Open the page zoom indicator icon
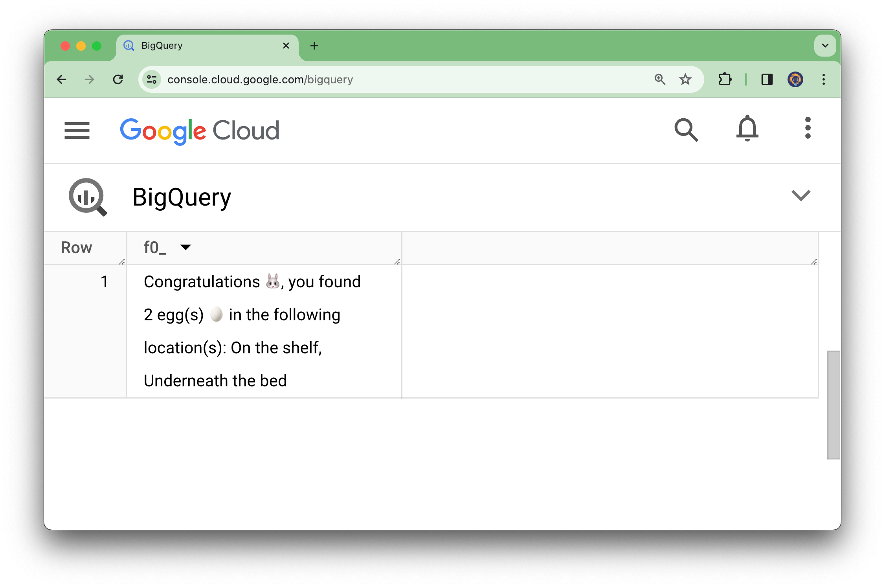The image size is (885, 588). coord(660,79)
